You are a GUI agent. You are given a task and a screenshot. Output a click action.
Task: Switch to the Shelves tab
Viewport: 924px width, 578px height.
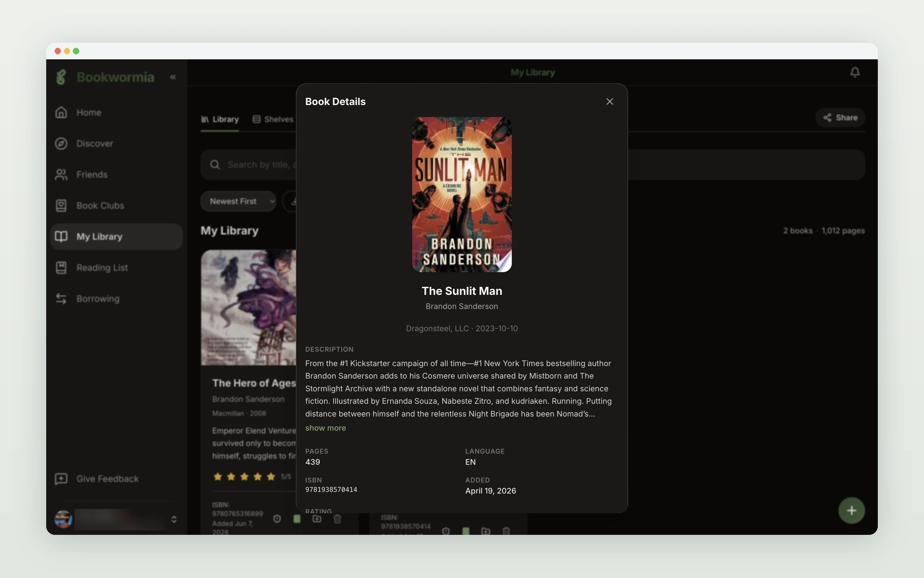273,119
